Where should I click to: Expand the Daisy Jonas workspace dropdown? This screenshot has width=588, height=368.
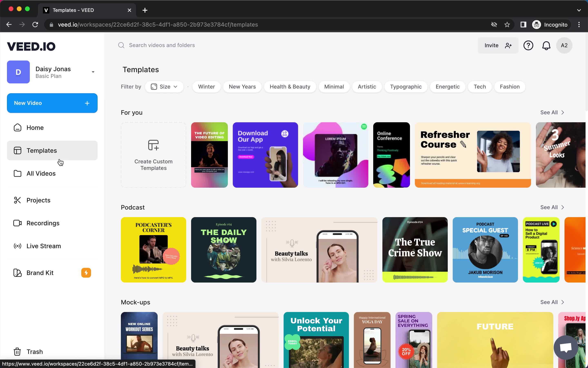pos(93,72)
